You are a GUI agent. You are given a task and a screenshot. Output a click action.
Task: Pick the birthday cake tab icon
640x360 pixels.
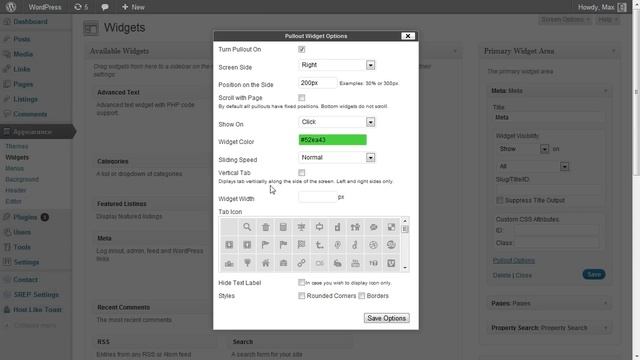click(x=355, y=263)
